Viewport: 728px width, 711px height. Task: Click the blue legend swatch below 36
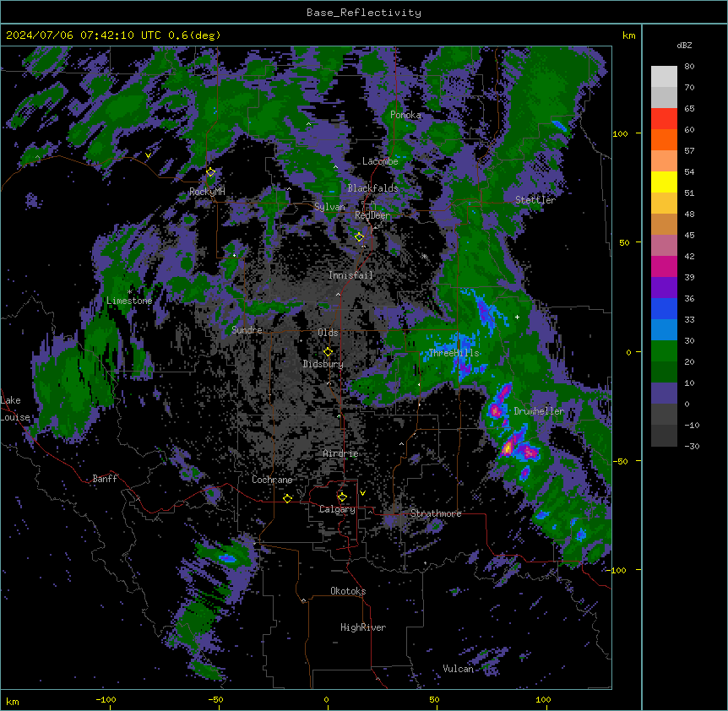point(664,308)
